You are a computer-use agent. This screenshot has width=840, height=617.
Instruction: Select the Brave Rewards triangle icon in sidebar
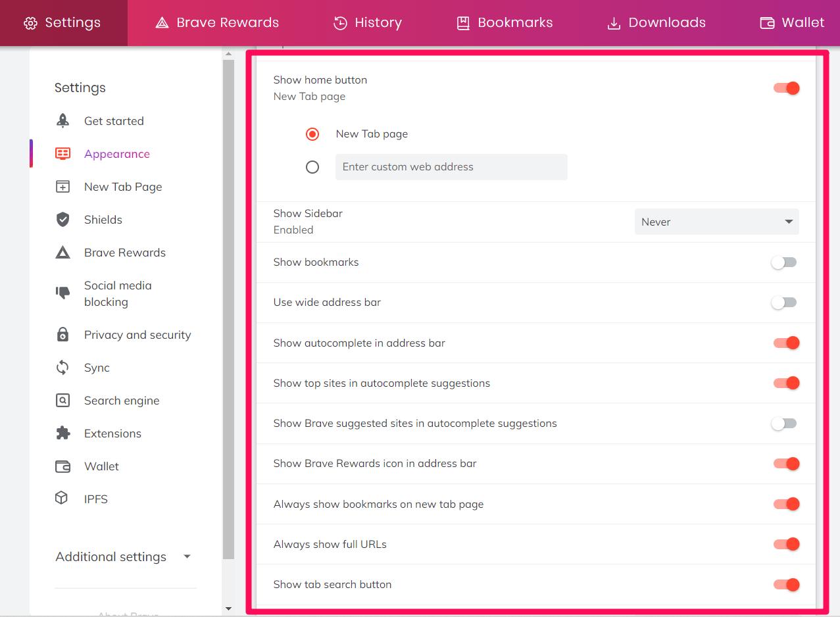62,252
